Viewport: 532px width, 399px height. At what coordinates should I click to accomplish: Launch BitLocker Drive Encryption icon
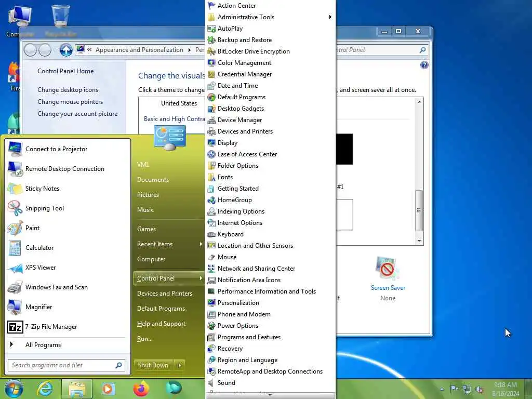[x=211, y=51]
